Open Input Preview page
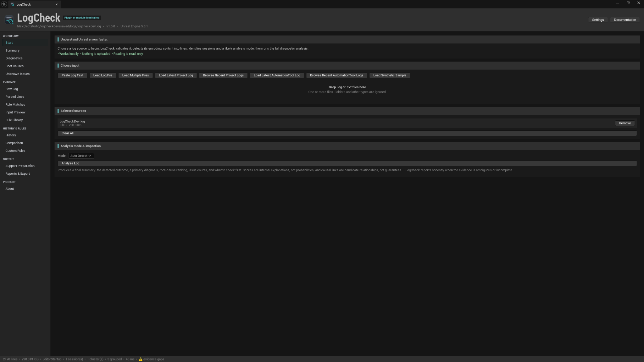Viewport: 644px width, 362px height. pos(25,112)
